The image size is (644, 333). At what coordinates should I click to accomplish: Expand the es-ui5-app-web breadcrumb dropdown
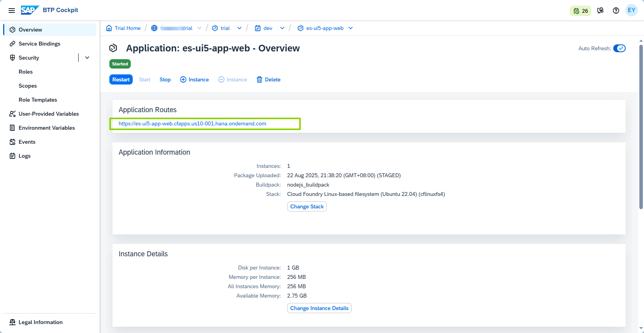pyautogui.click(x=351, y=28)
